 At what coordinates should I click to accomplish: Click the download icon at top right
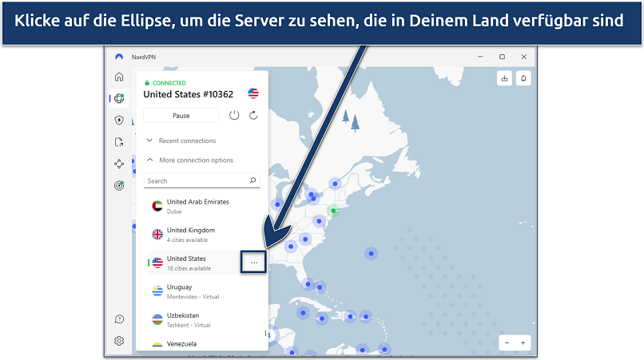coord(505,78)
